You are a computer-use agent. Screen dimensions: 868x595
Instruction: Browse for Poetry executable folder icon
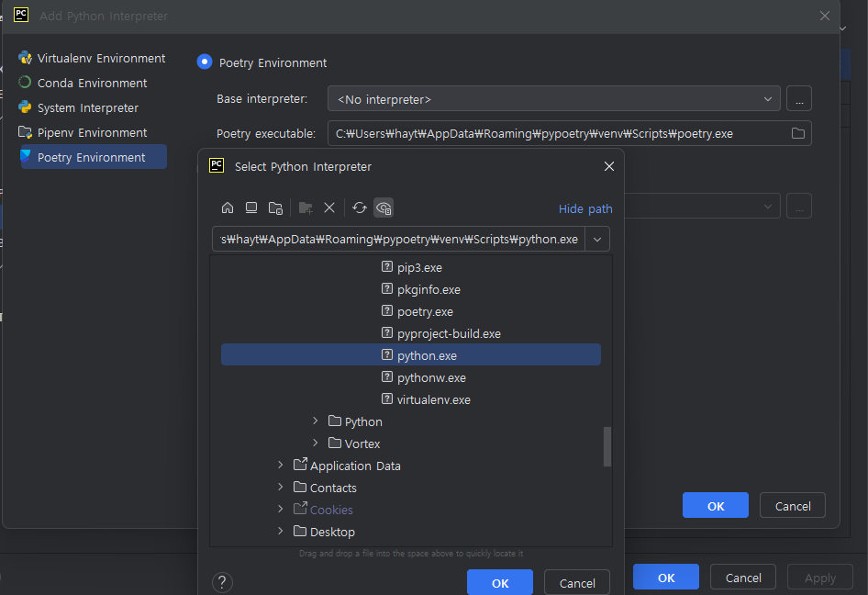point(797,133)
